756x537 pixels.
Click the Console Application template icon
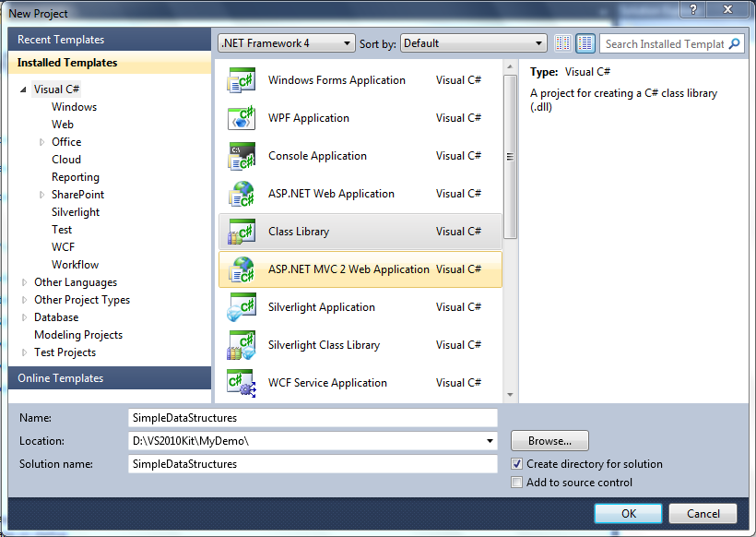(x=241, y=156)
